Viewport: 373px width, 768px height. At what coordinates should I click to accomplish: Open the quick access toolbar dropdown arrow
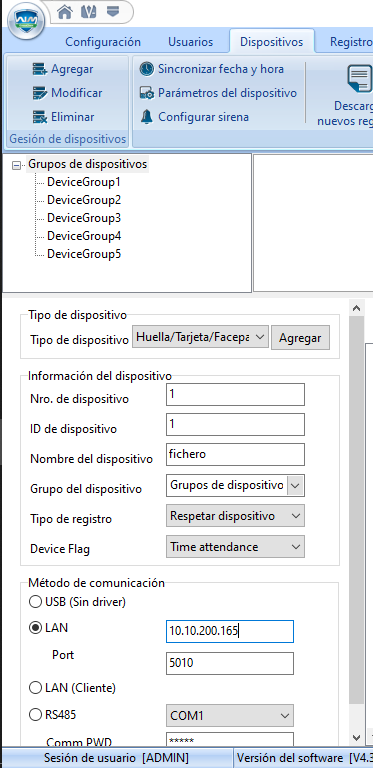(x=112, y=11)
